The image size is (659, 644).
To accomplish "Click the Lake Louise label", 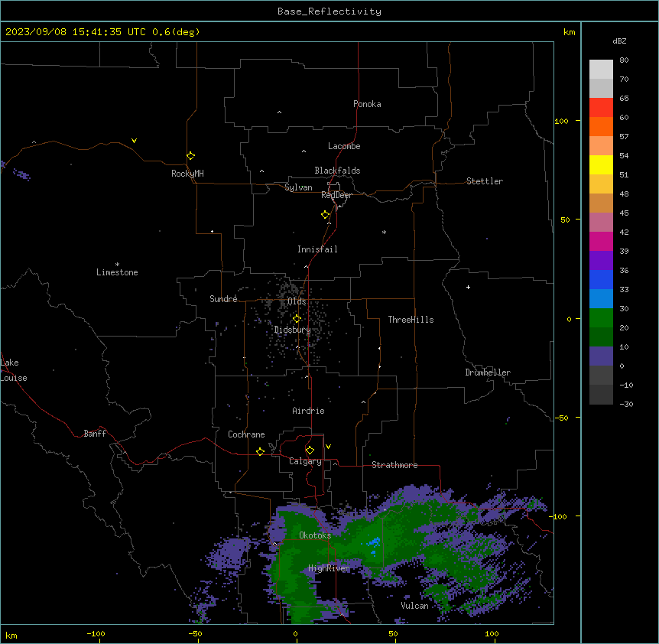I will tap(14, 370).
